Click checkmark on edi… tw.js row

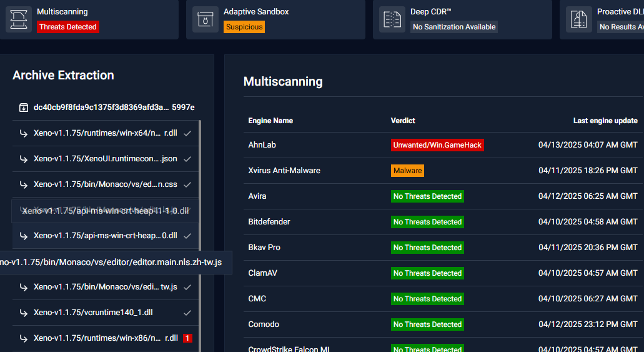187,287
